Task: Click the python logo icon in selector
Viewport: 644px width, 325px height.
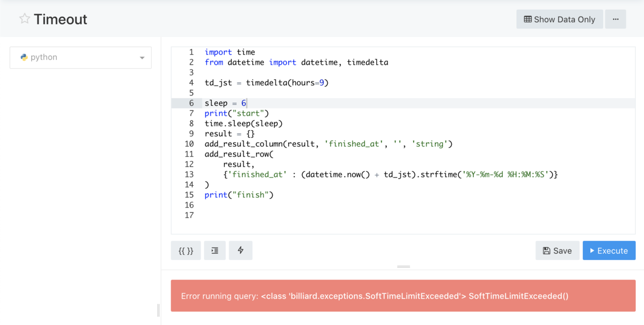Action: [24, 57]
